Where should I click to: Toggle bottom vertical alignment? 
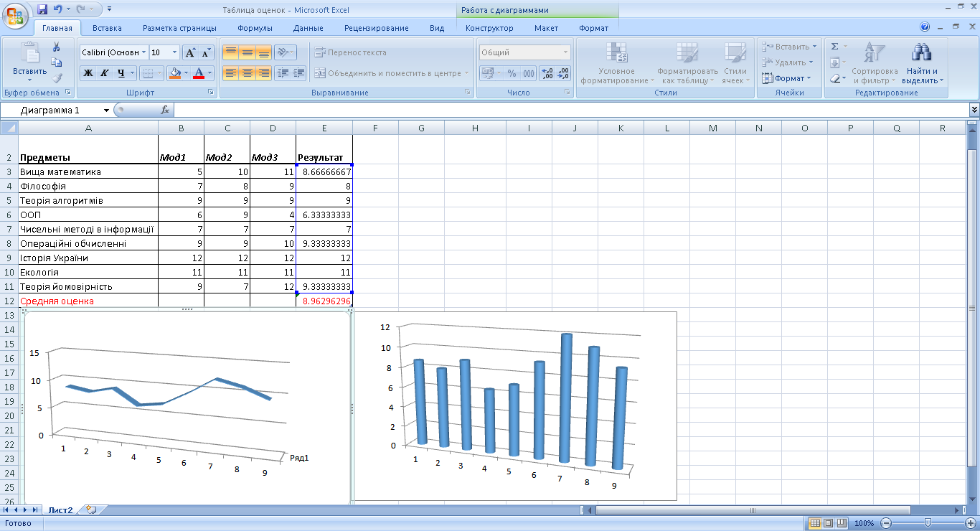point(263,52)
